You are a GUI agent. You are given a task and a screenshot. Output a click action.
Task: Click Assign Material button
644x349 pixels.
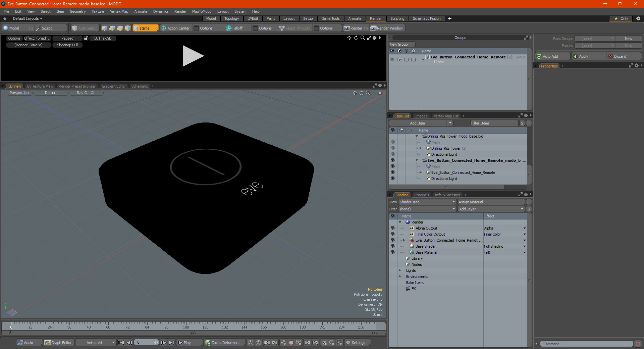(x=491, y=202)
